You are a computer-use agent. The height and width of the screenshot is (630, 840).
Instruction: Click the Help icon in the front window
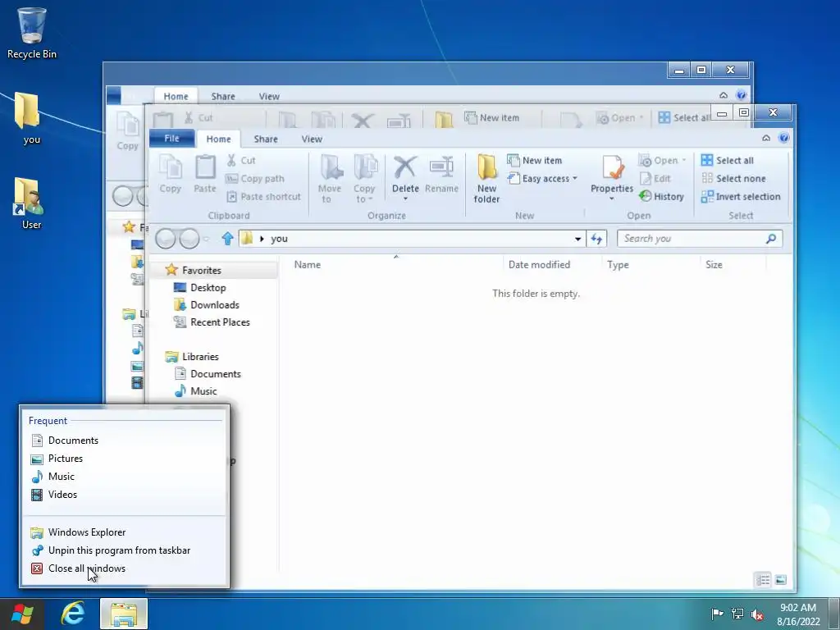coord(783,138)
